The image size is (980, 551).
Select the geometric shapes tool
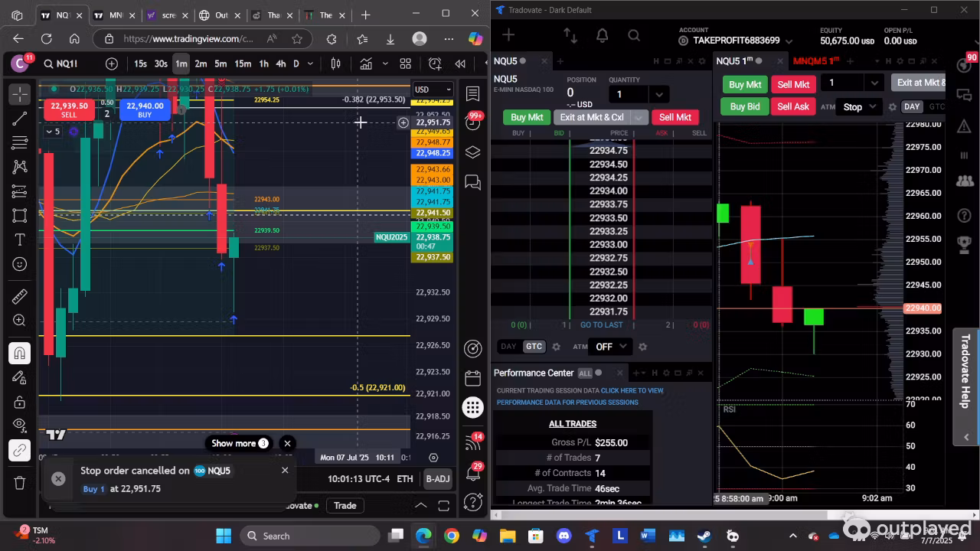tap(20, 216)
